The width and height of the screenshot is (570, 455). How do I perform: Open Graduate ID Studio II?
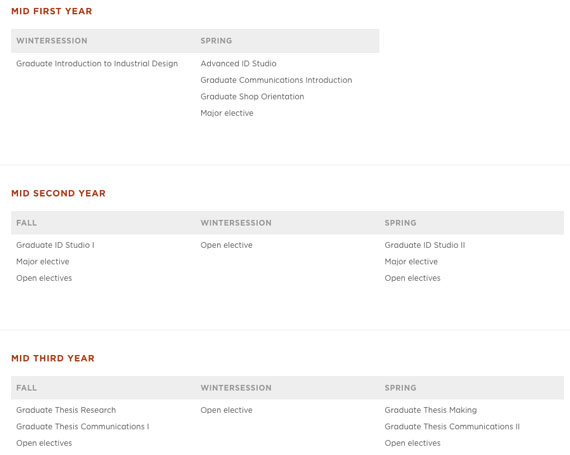(425, 245)
